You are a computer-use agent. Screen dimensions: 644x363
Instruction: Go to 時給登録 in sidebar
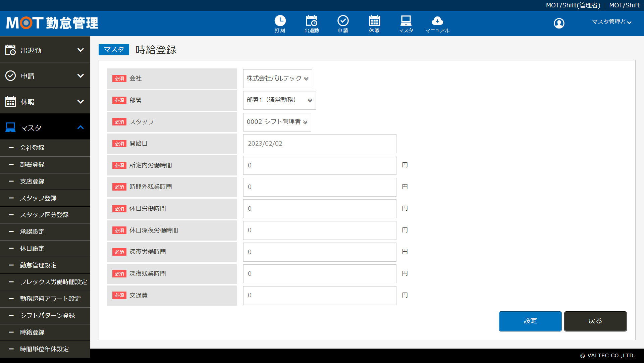(x=45, y=332)
